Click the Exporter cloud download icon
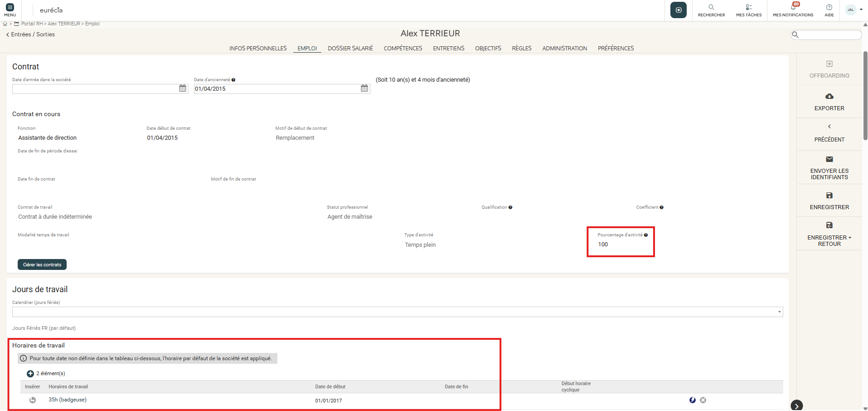Screen dimensions: 868x411 point(829,97)
